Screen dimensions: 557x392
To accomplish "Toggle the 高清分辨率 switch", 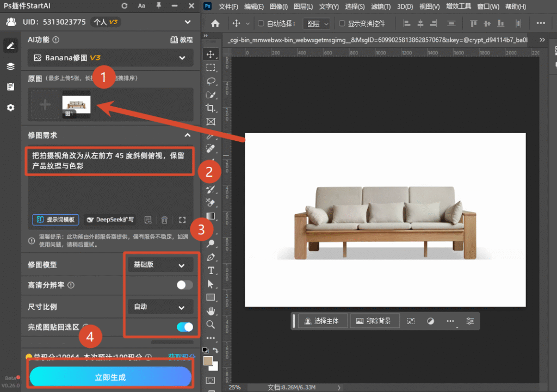I will click(185, 285).
